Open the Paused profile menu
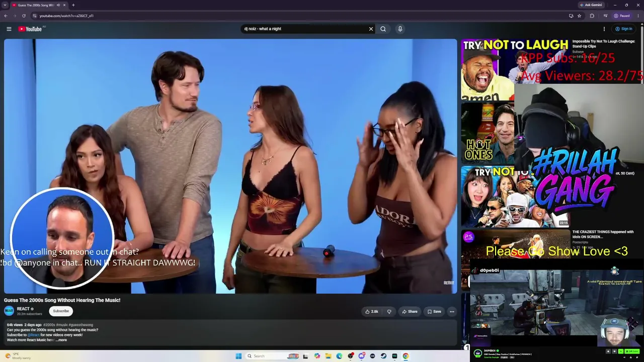 622,16
